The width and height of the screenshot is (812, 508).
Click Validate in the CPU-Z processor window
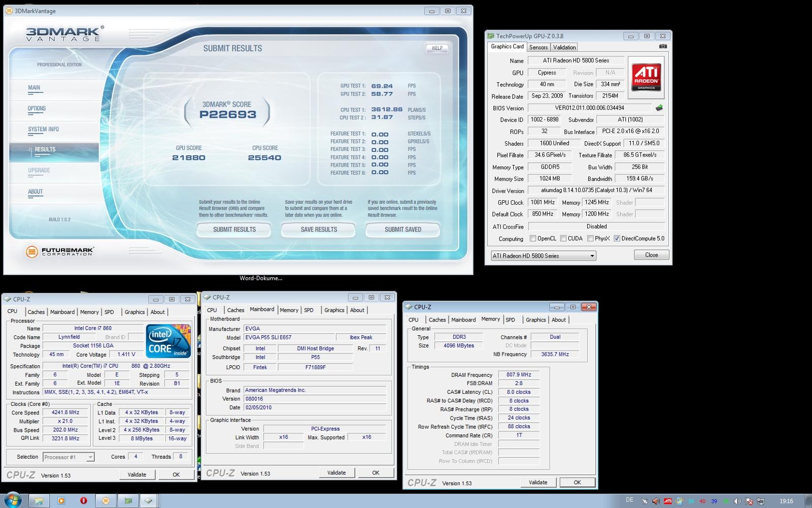(137, 474)
